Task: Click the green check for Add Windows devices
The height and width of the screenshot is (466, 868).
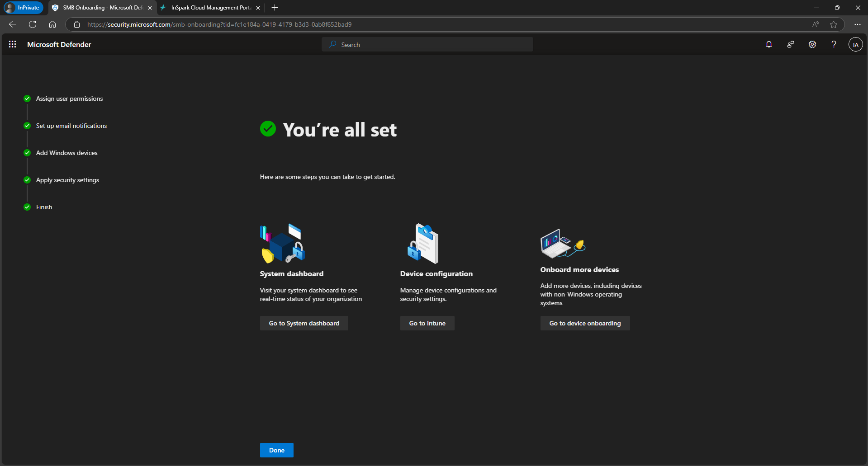Action: tap(27, 153)
